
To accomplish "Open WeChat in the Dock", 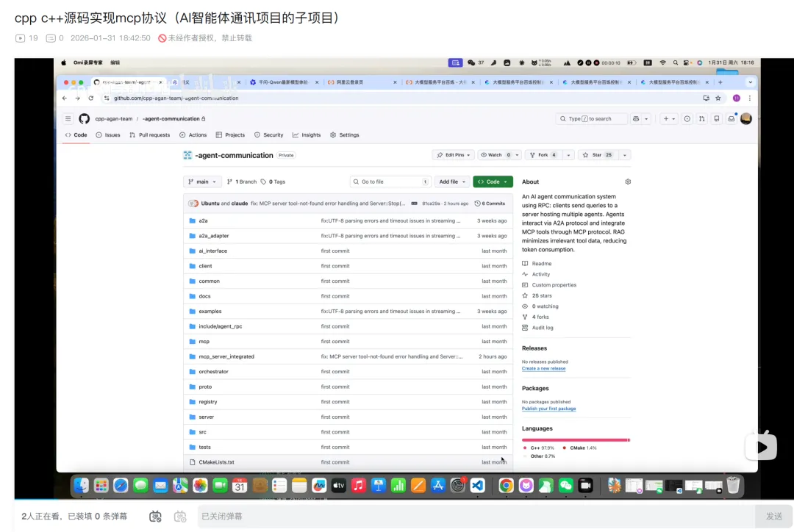I will coord(565,486).
